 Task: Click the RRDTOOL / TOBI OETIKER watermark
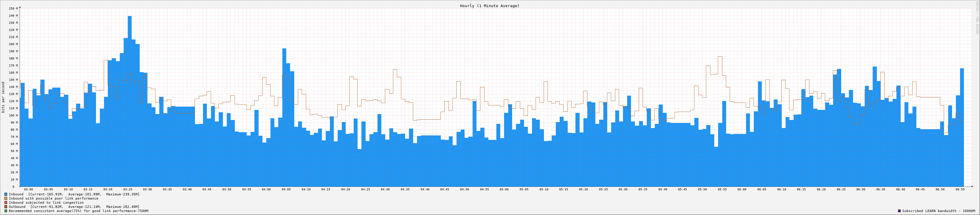(x=976, y=18)
